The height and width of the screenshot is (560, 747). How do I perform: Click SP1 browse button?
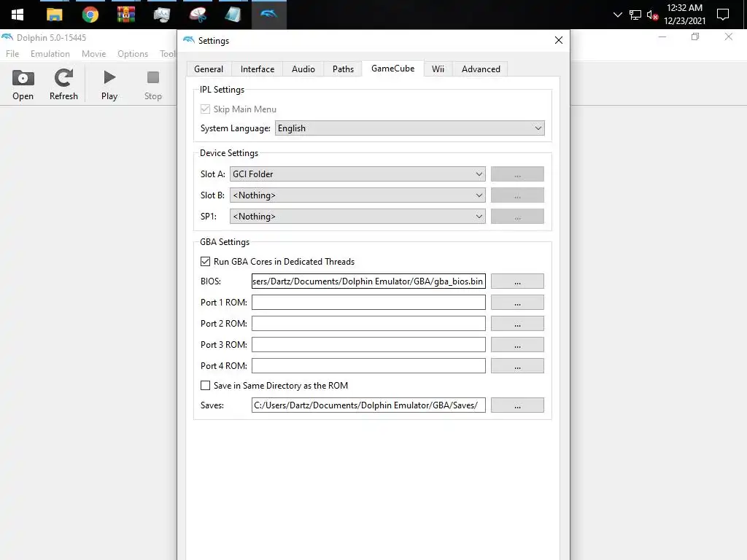517,216
